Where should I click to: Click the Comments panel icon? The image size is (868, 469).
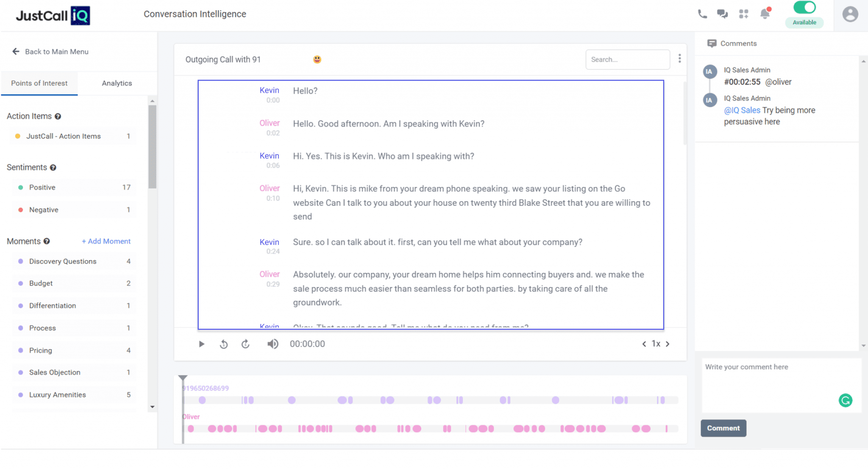pos(711,43)
